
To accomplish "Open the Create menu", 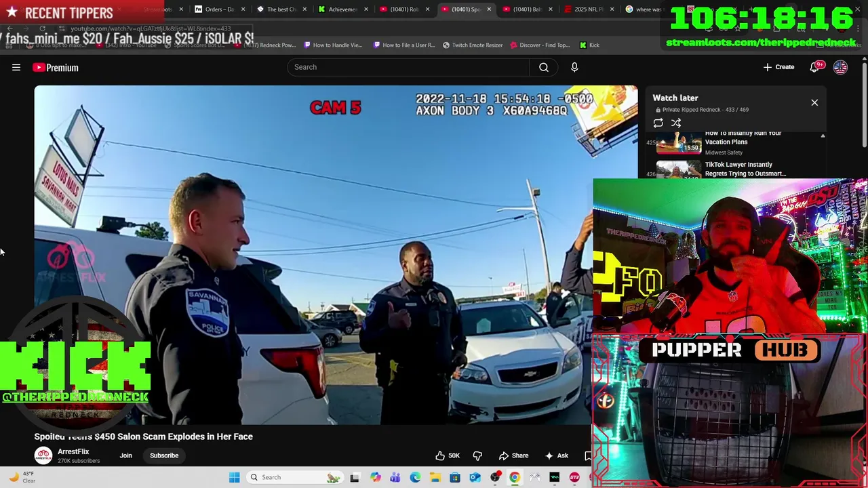I will point(779,67).
